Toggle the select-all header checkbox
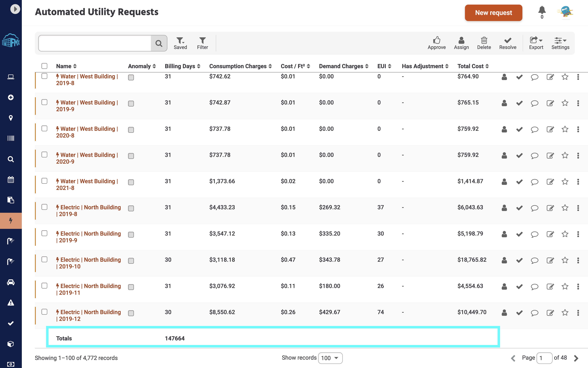 (44, 66)
